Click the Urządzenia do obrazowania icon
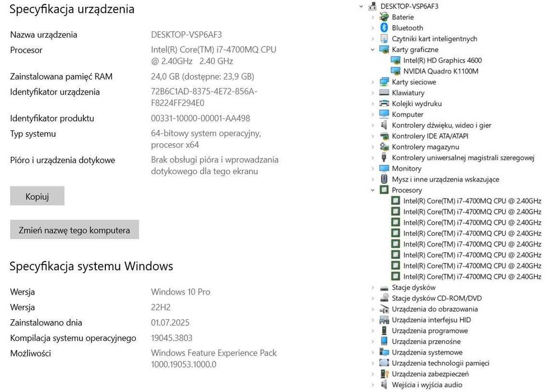557x392 pixels. [384, 309]
